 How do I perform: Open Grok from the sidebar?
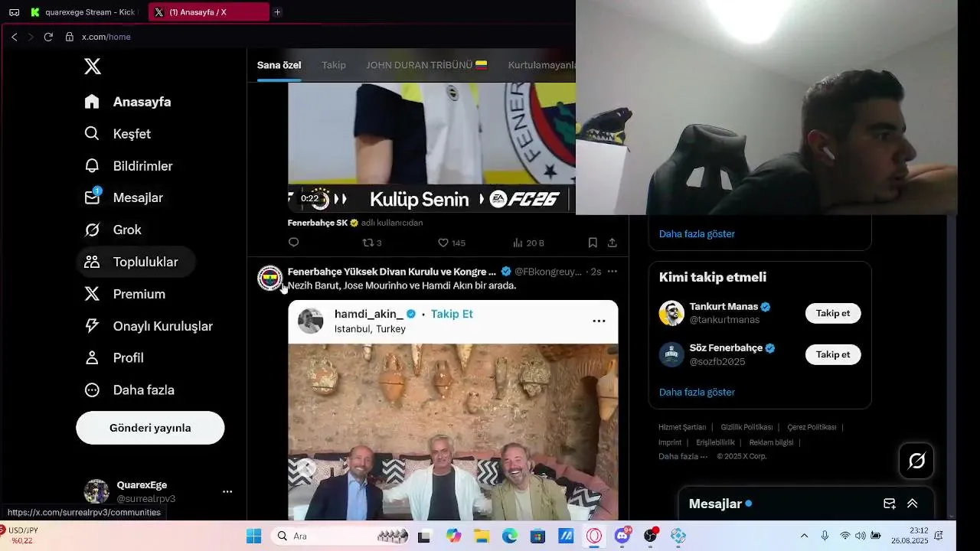pyautogui.click(x=113, y=230)
